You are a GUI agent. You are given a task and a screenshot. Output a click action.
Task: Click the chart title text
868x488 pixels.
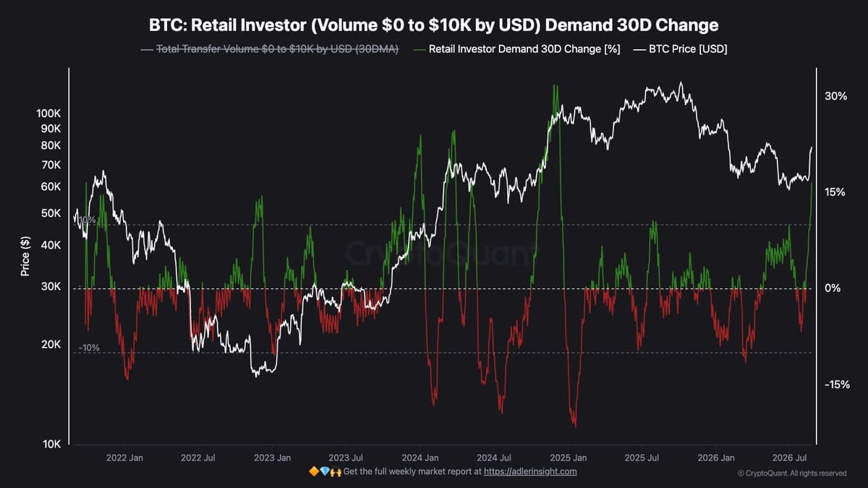click(x=434, y=25)
